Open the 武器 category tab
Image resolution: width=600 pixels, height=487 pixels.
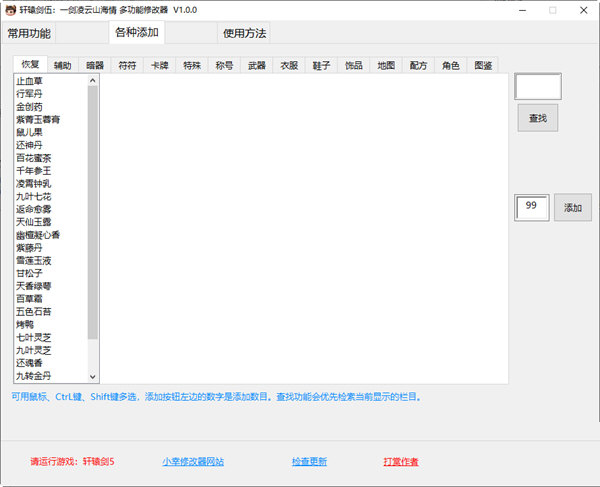coord(256,65)
